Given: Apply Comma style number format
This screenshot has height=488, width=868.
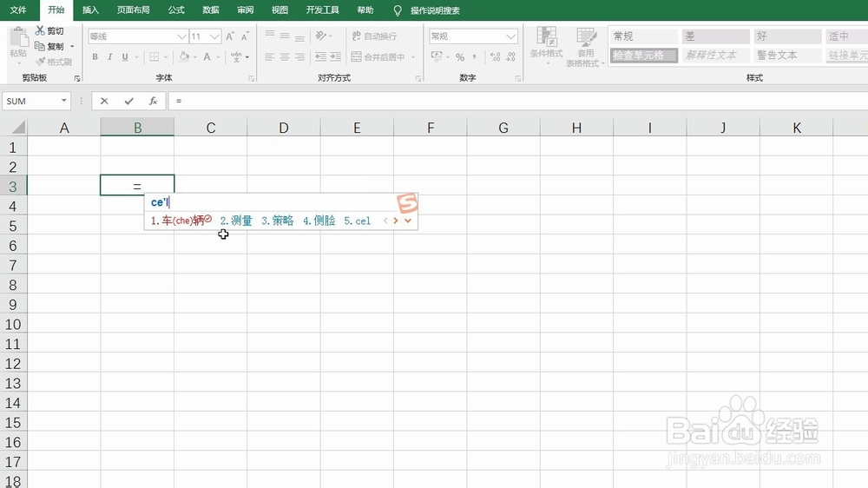Looking at the screenshot, I should (x=475, y=56).
